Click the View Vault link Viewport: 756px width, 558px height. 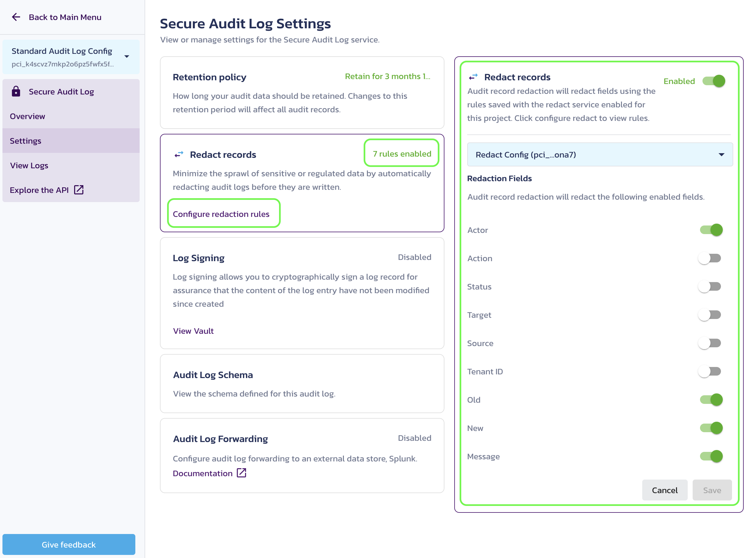click(193, 330)
